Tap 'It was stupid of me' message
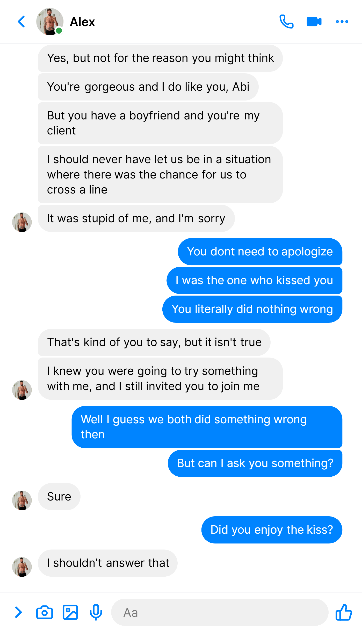Image resolution: width=362 pixels, height=644 pixels. point(136,218)
